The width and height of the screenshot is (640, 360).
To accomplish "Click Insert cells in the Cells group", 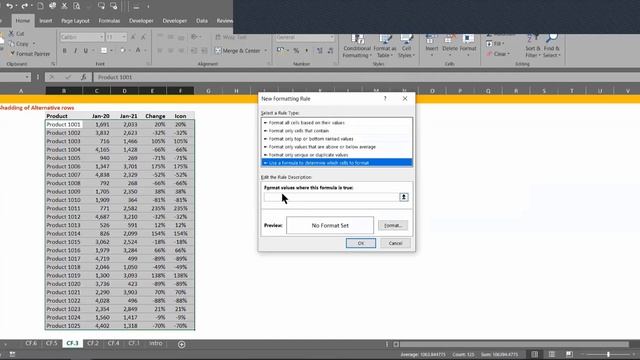I will [x=431, y=45].
